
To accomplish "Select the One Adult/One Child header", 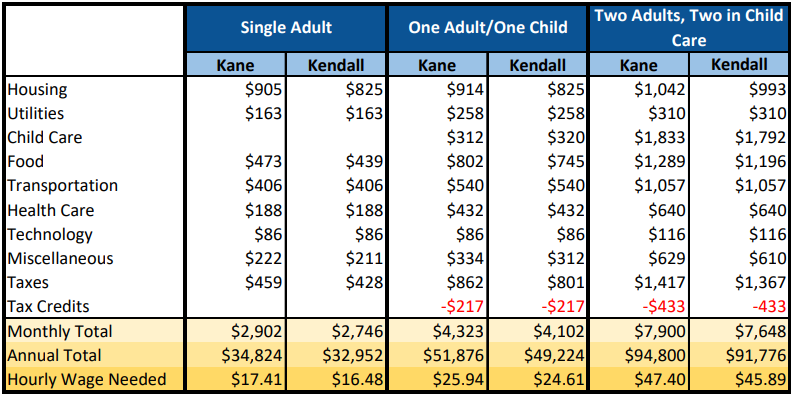I will click(x=487, y=28).
